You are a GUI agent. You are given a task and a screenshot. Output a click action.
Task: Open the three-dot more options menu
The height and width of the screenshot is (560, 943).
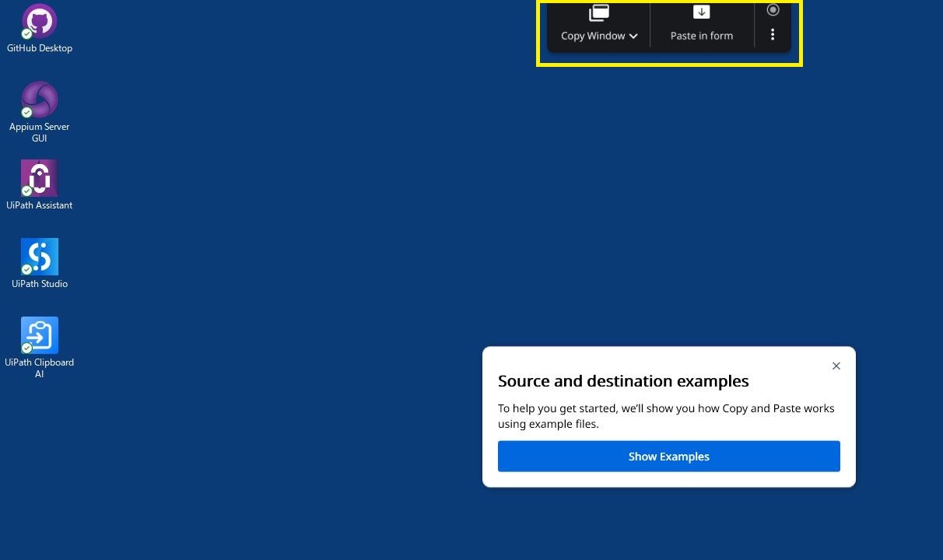773,35
